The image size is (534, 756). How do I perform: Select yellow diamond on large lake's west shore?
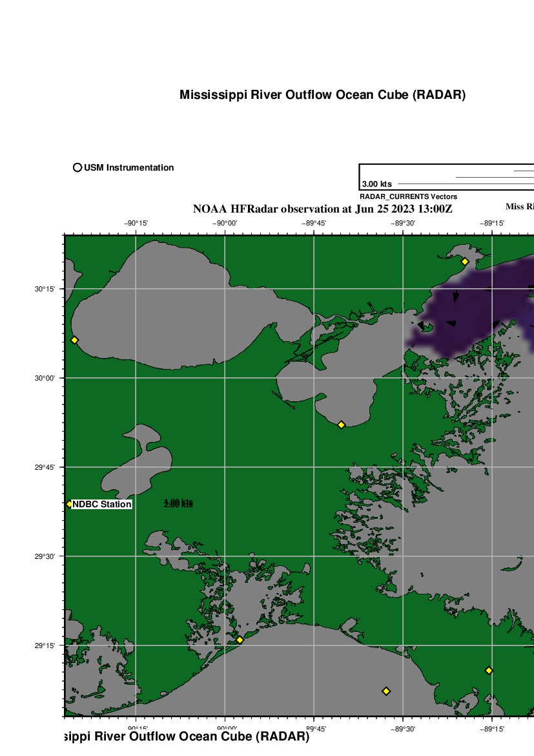click(74, 340)
